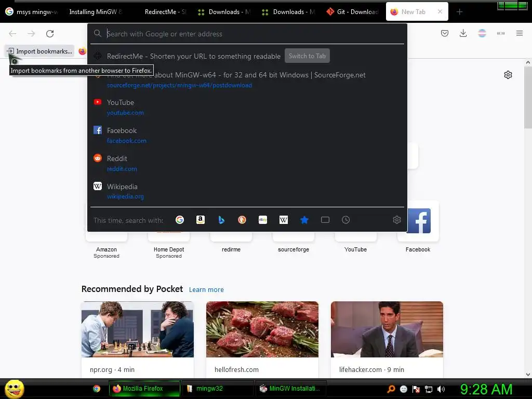Search this time with eBay icon
532x399 pixels.
(x=263, y=220)
